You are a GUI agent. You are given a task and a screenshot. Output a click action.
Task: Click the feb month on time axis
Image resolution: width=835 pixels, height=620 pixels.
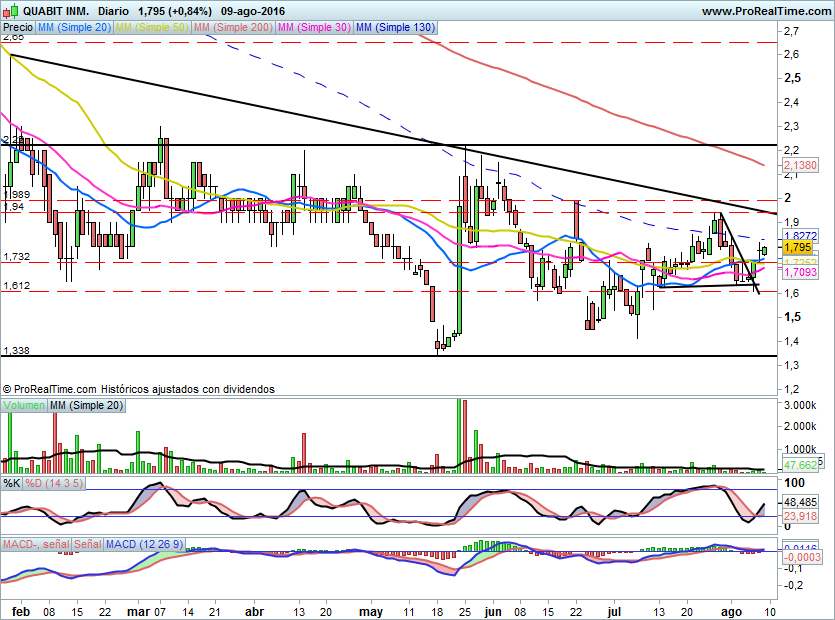click(21, 612)
